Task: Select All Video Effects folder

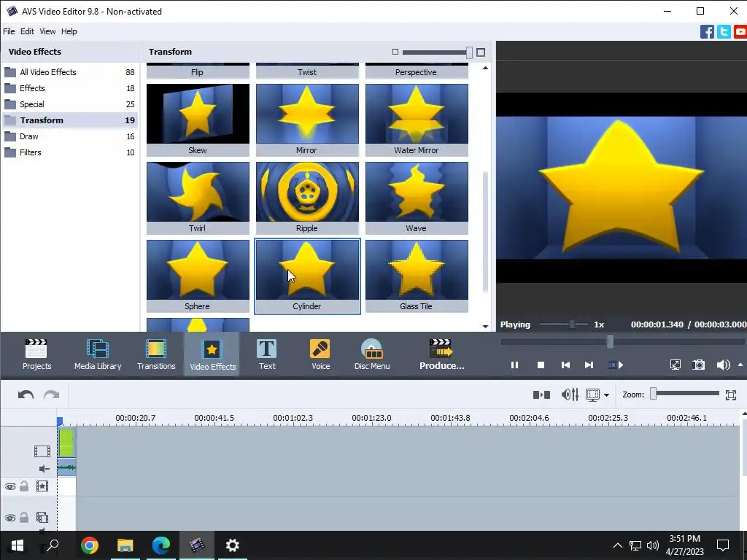Action: [x=69, y=72]
